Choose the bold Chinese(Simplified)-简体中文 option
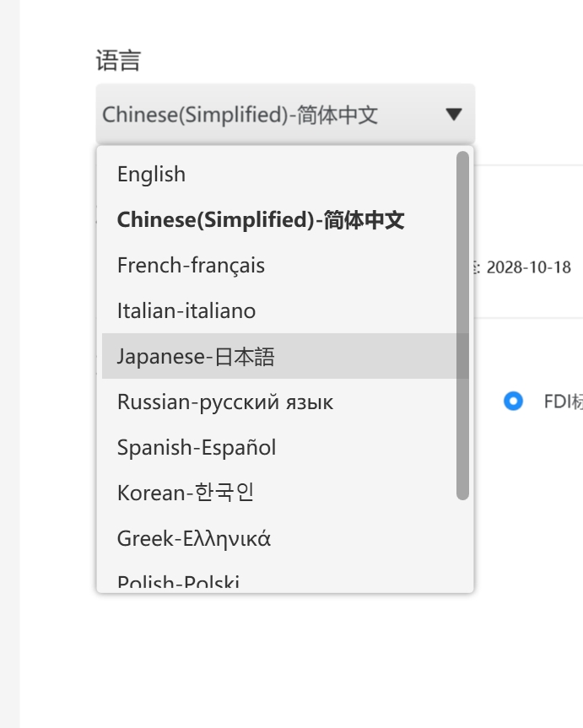The image size is (583, 728). [261, 220]
